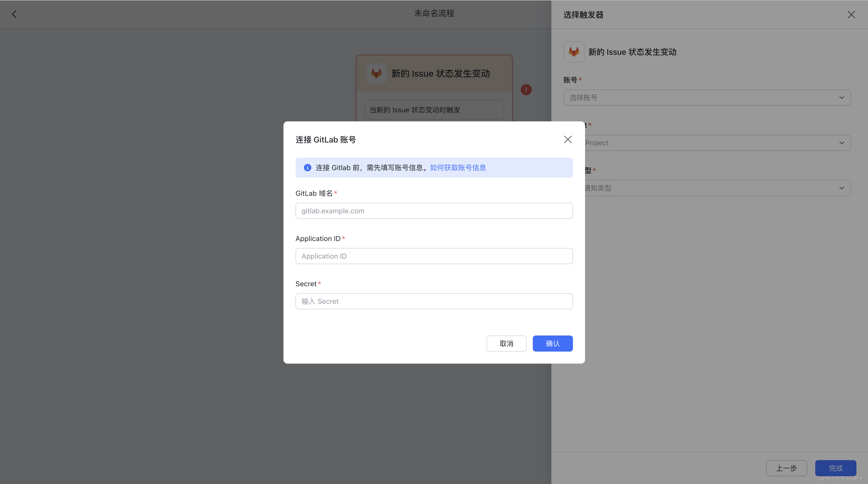The height and width of the screenshot is (484, 868).
Task: Click the back arrow to leave the flow
Action: pyautogui.click(x=14, y=14)
